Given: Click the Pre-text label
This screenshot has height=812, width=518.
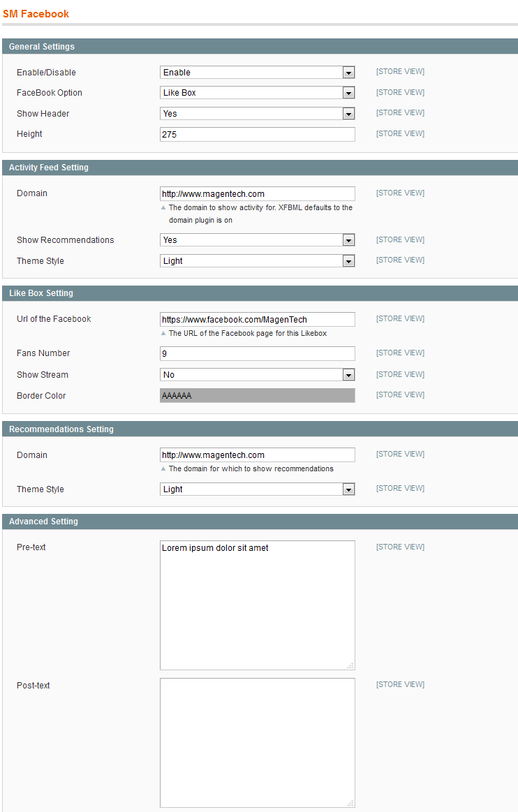Looking at the screenshot, I should tap(31, 547).
